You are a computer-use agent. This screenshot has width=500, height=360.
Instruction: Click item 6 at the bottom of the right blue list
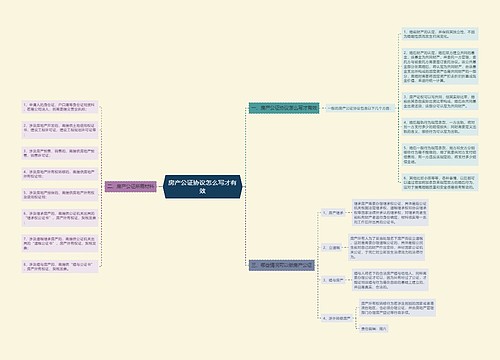point(440,183)
